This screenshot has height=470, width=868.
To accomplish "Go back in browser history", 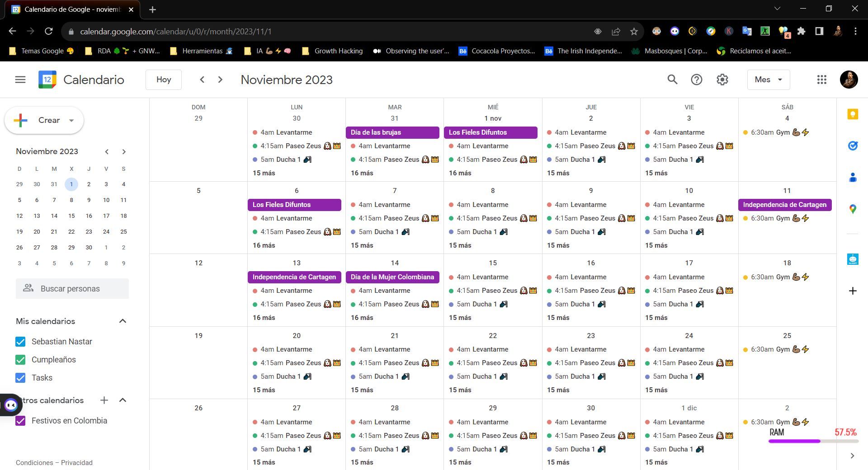I will 13,31.
